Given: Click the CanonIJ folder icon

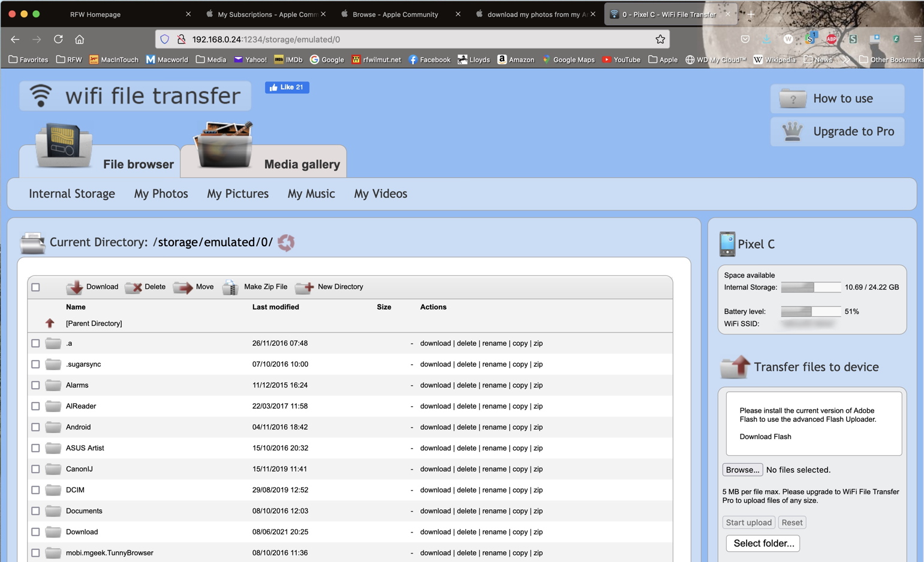Looking at the screenshot, I should point(53,469).
